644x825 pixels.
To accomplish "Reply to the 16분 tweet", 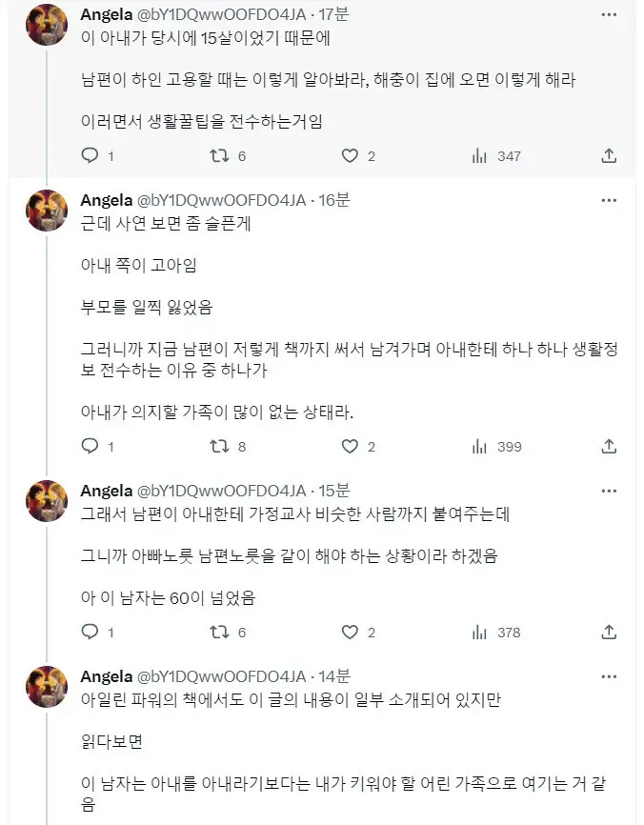I will [90, 446].
